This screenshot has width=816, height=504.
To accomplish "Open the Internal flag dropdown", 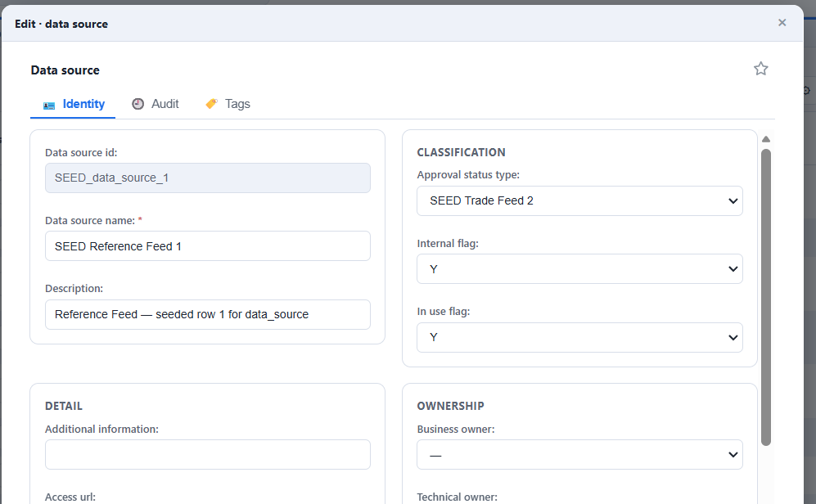I will (579, 269).
